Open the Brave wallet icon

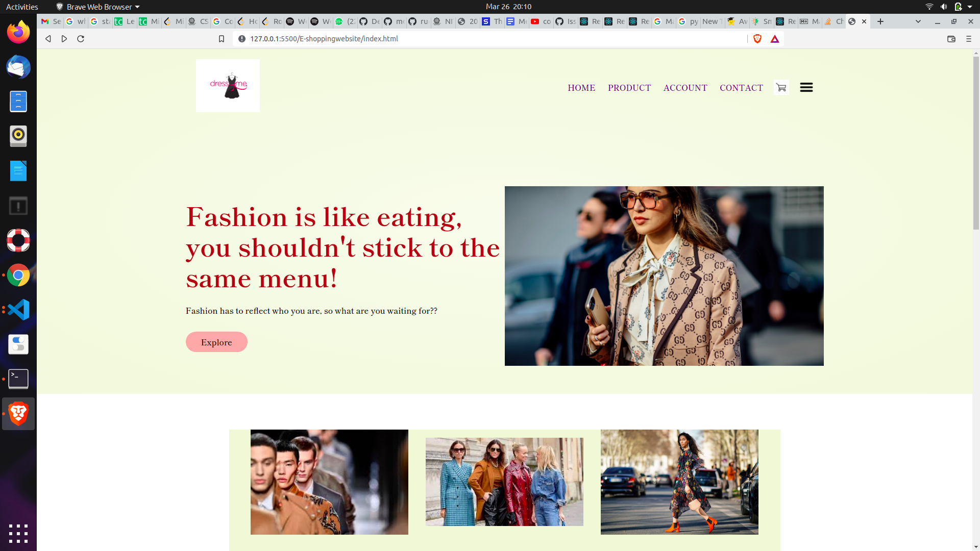(x=951, y=39)
